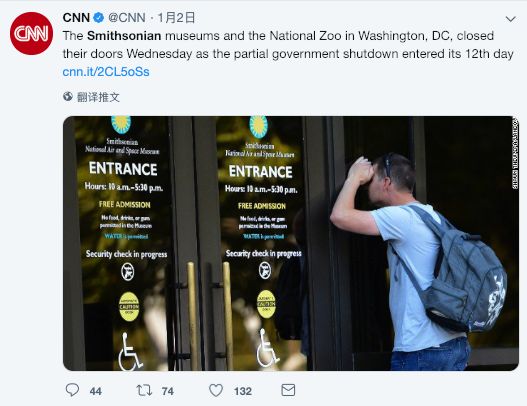527x406 pixels.
Task: Click the envelope direct message icon
Action: (288, 390)
